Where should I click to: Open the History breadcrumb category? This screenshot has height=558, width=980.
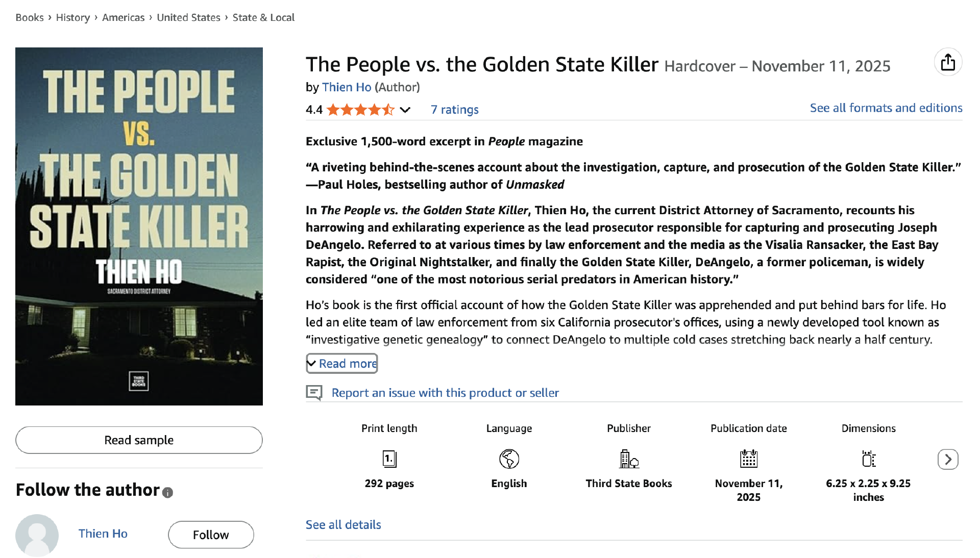pyautogui.click(x=72, y=17)
